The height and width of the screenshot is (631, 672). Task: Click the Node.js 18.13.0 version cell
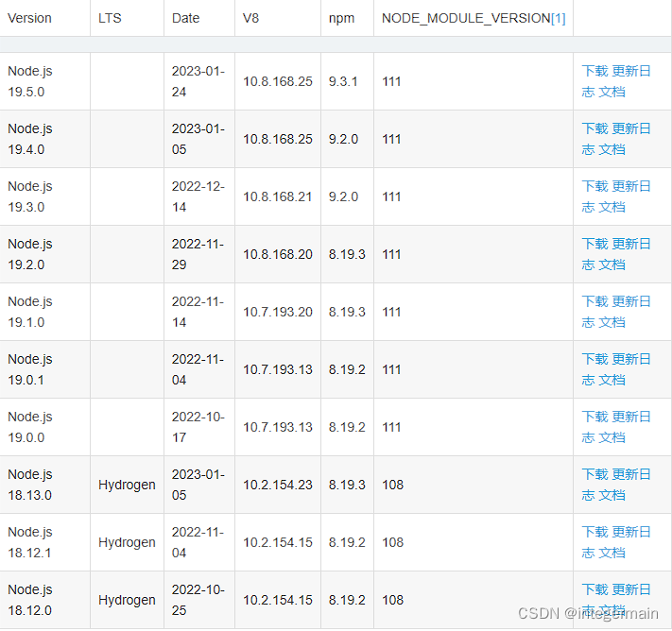coord(45,485)
